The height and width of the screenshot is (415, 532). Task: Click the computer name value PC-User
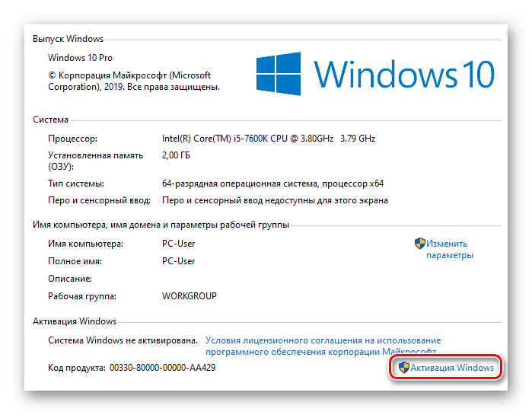178,244
